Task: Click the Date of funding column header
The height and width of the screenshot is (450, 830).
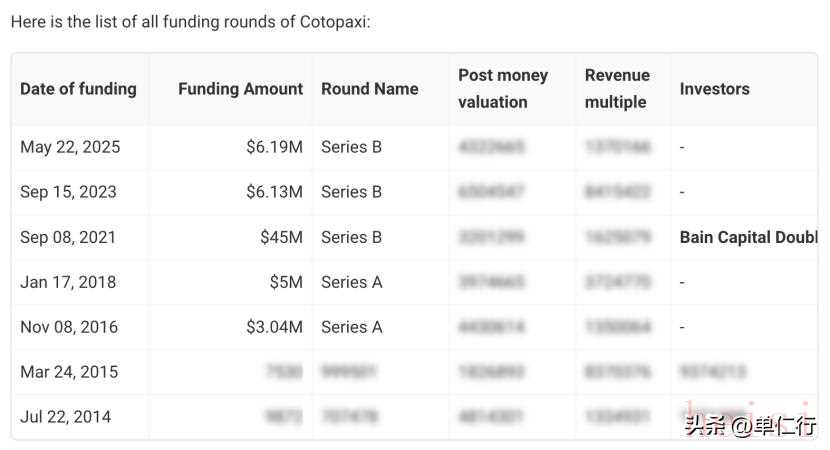Action: tap(78, 89)
